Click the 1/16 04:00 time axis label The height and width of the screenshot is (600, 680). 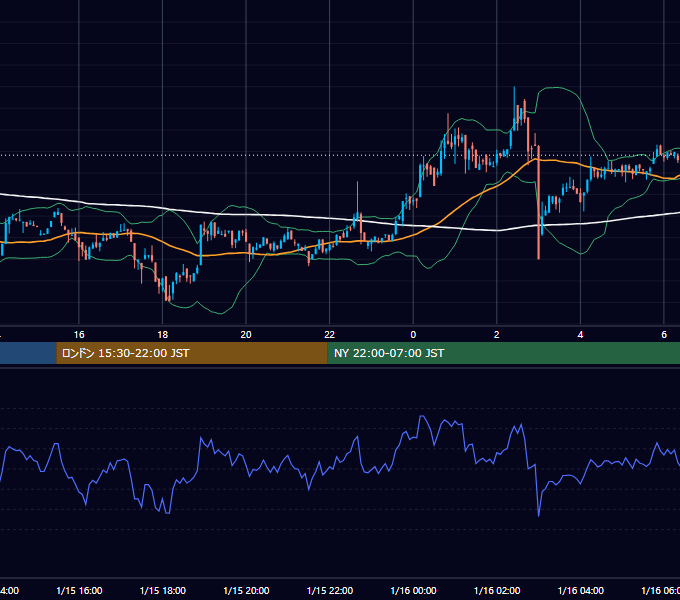pos(581,591)
